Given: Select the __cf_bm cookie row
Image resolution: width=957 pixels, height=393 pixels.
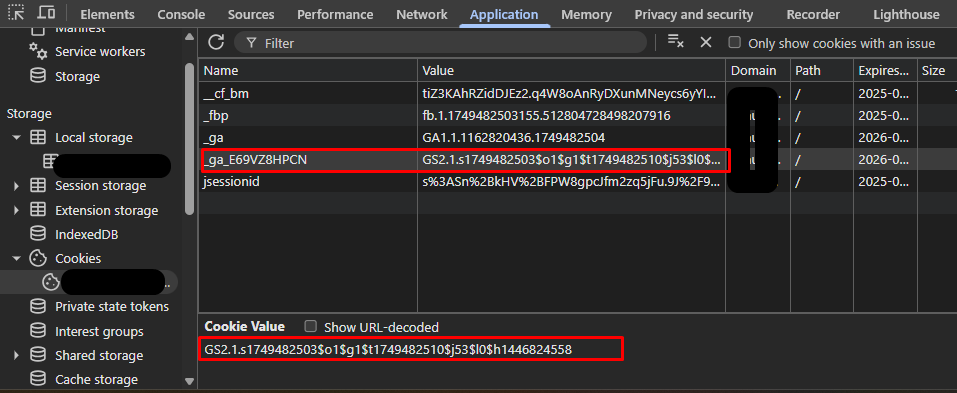Looking at the screenshot, I should point(578,93).
